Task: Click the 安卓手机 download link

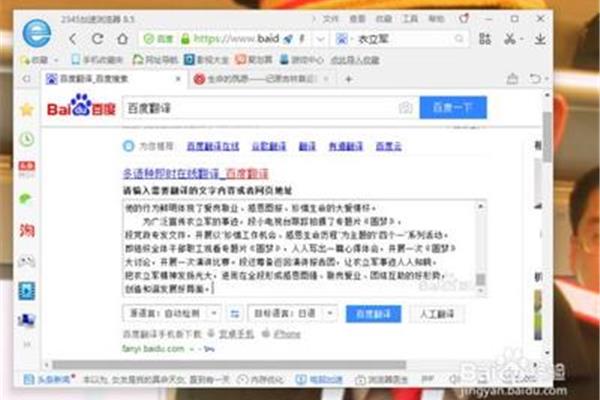Action: [x=236, y=334]
